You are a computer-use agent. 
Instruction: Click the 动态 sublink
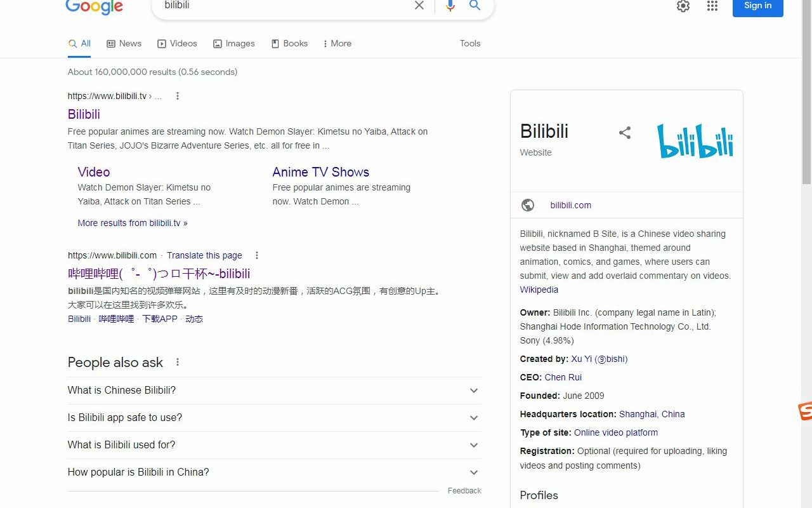(x=194, y=319)
